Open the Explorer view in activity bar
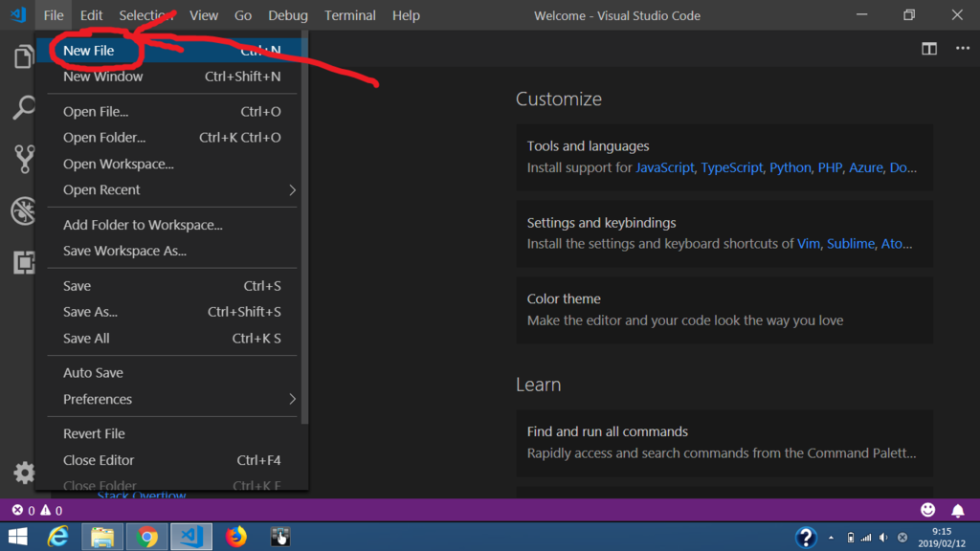The image size is (980, 551). [x=24, y=56]
